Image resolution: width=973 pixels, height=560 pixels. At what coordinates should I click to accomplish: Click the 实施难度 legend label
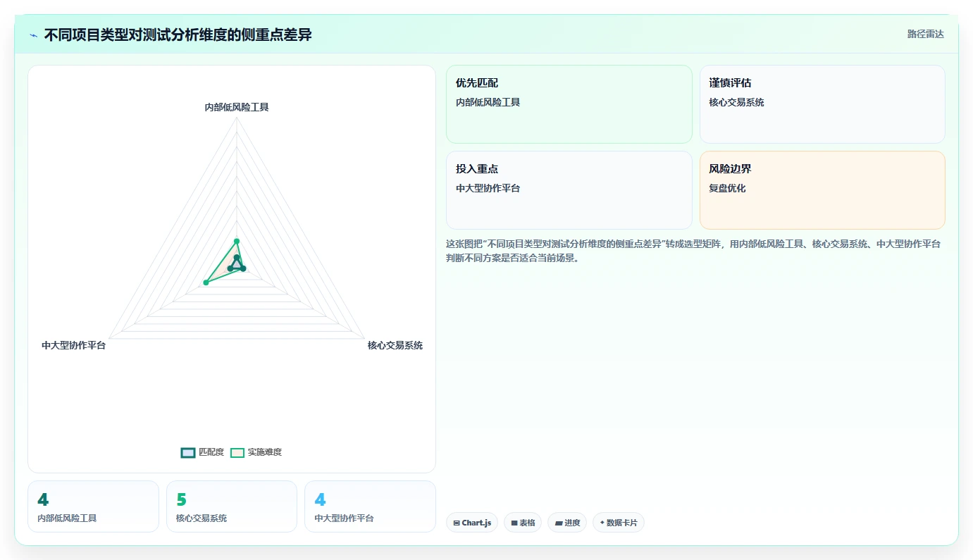pyautogui.click(x=265, y=452)
